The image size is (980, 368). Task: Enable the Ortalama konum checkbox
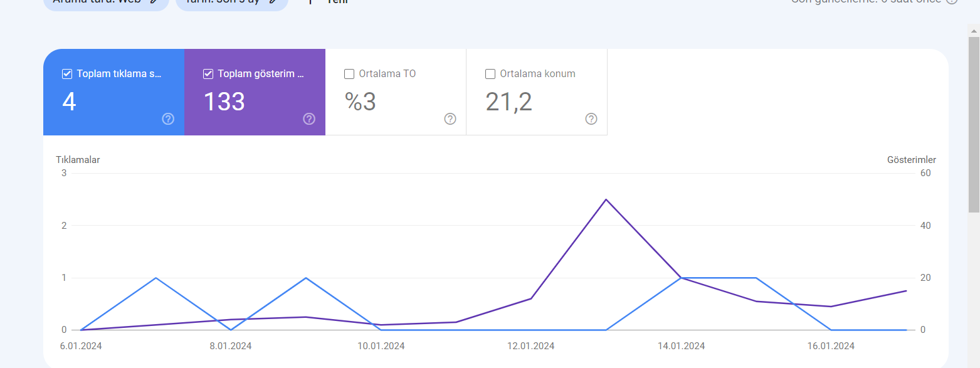coord(490,74)
